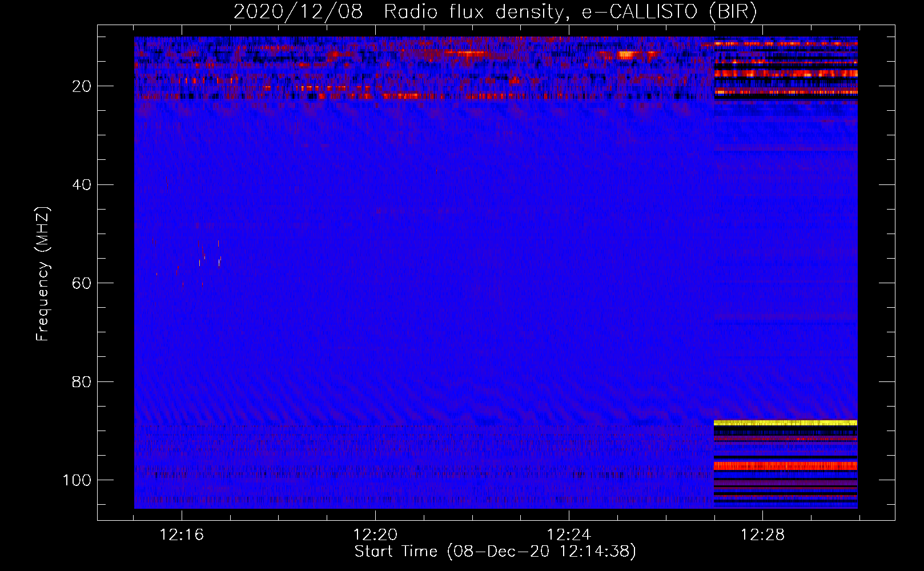
Task: Click the 12:24 time tick label
Action: tap(569, 535)
